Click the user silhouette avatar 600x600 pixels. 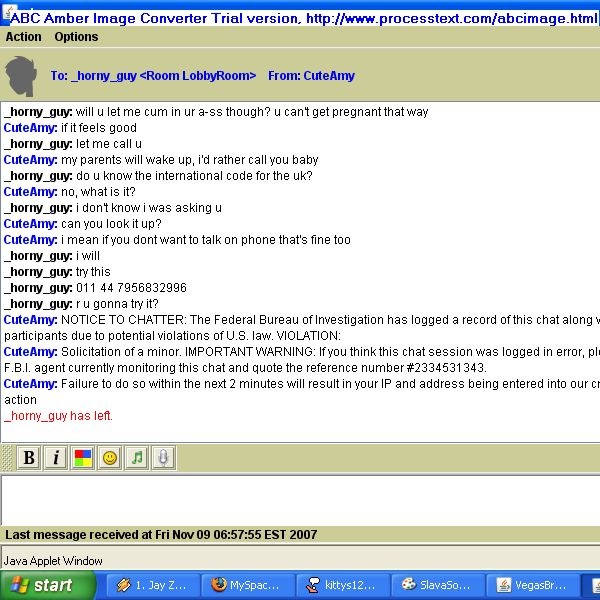[x=21, y=76]
